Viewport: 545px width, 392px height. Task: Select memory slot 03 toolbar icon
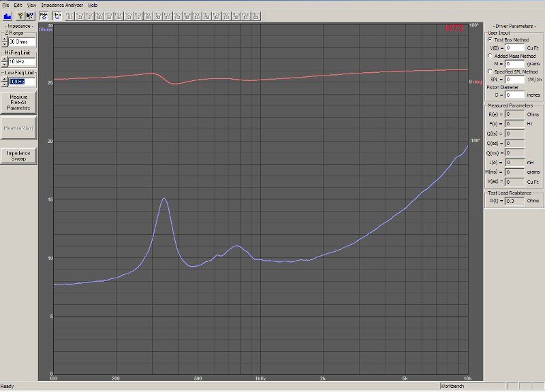[x=89, y=16]
